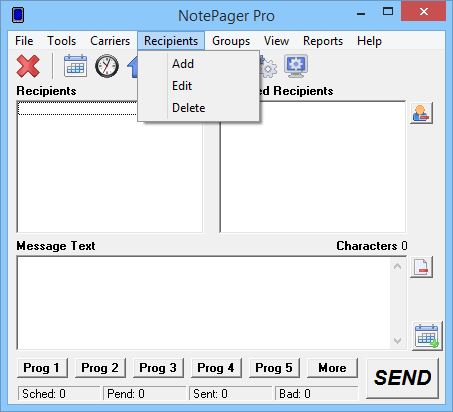Open the Help menu
The height and width of the screenshot is (412, 453).
click(x=369, y=41)
